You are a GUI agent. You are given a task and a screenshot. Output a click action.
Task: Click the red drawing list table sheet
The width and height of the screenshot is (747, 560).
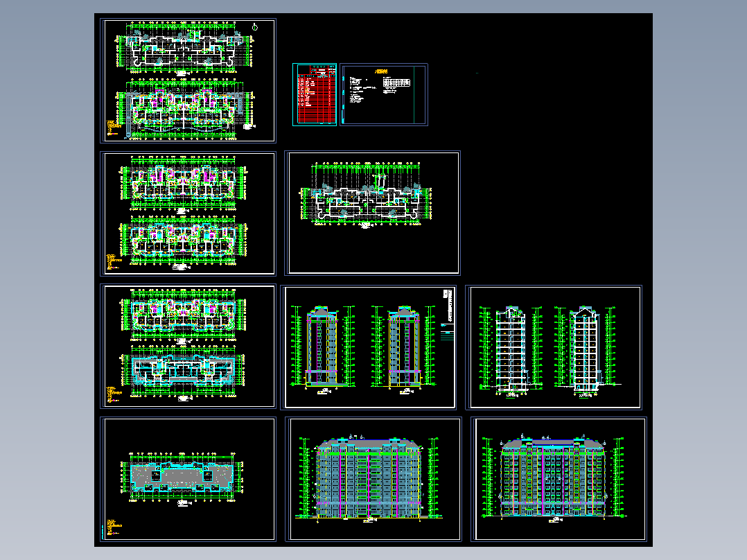315,95
